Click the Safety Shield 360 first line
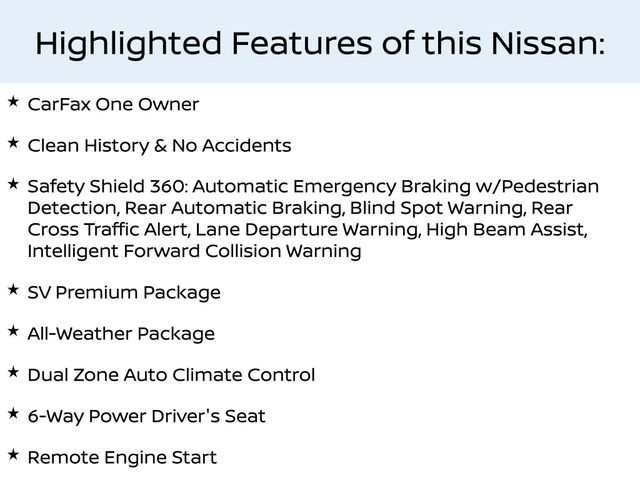The image size is (640, 480). 313,187
